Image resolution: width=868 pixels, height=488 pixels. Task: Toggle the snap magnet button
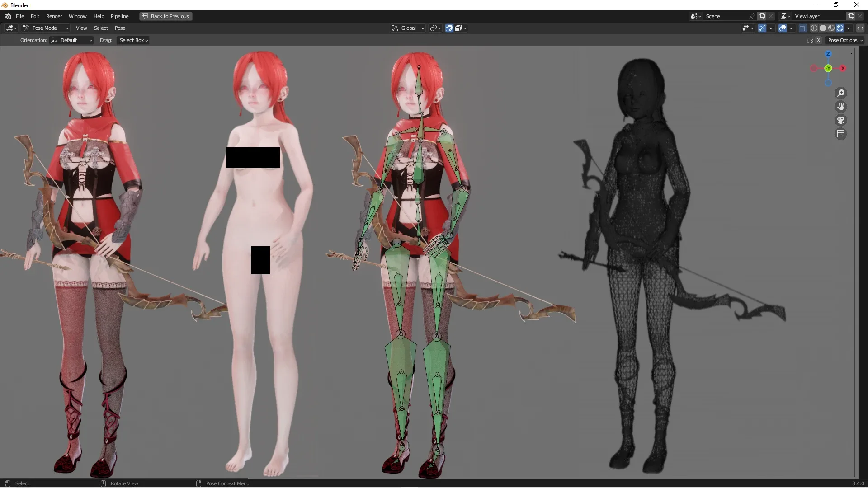point(449,28)
